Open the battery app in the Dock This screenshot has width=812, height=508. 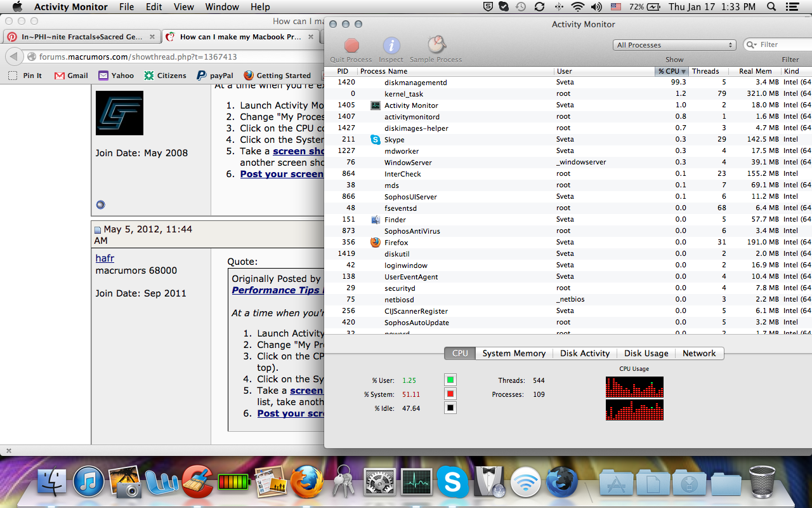234,484
